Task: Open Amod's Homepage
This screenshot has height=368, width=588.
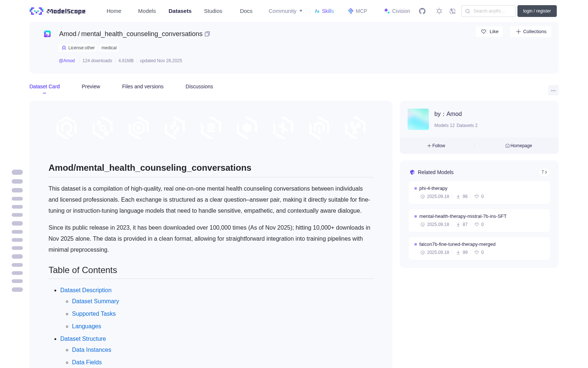Action: [519, 146]
